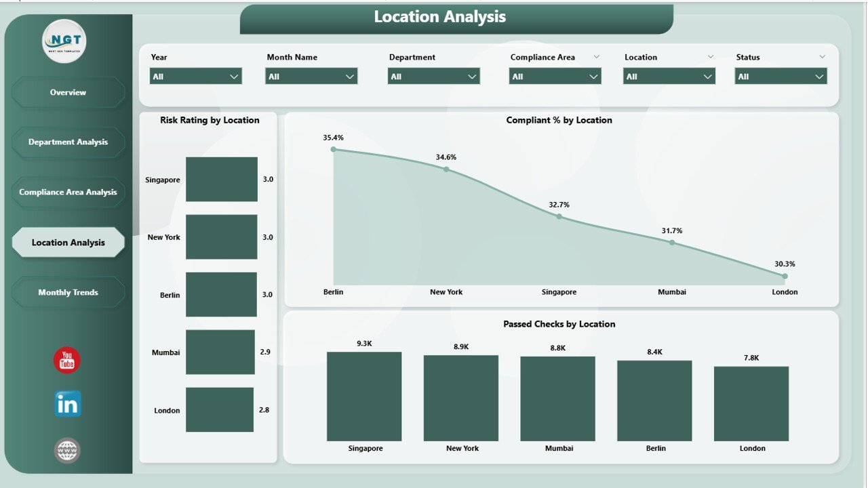Click the LinkedIn icon
Image resolution: width=868 pixels, height=488 pixels.
[x=67, y=404]
